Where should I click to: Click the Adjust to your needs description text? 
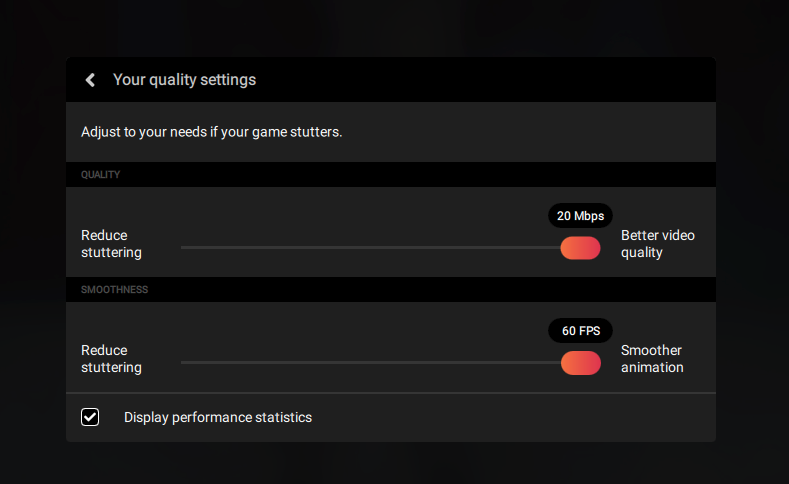pos(212,132)
